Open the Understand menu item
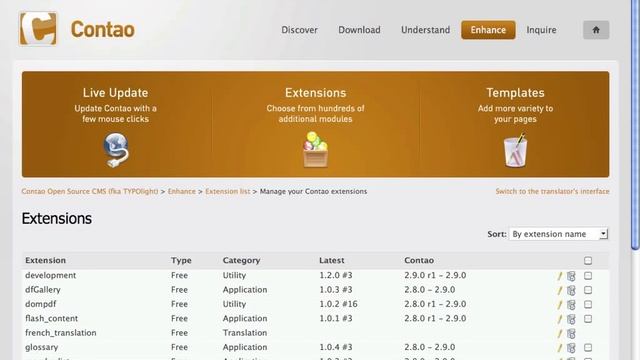Screen dimensions: 640x360 click(x=425, y=30)
